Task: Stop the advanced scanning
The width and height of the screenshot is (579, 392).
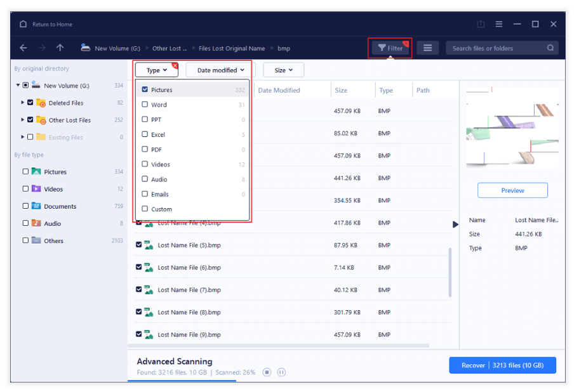Action: click(x=267, y=372)
